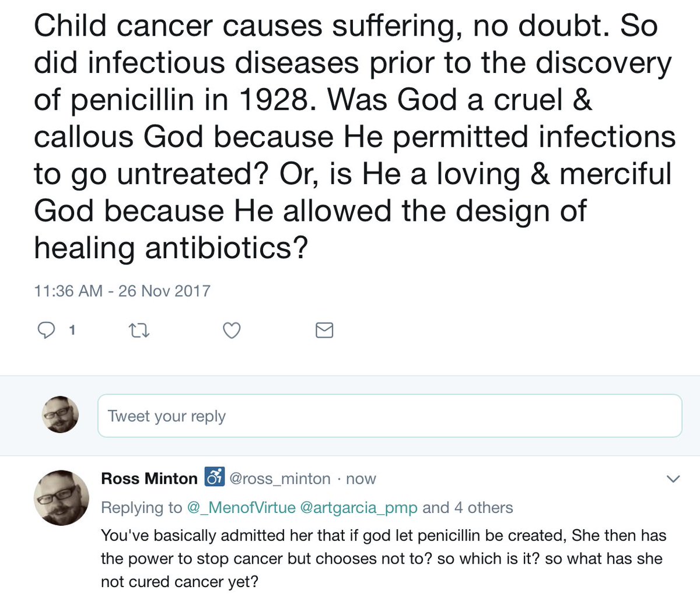Open the dropdown chevron on Ross Minton's reply
The height and width of the screenshot is (601, 700).
pyautogui.click(x=673, y=479)
